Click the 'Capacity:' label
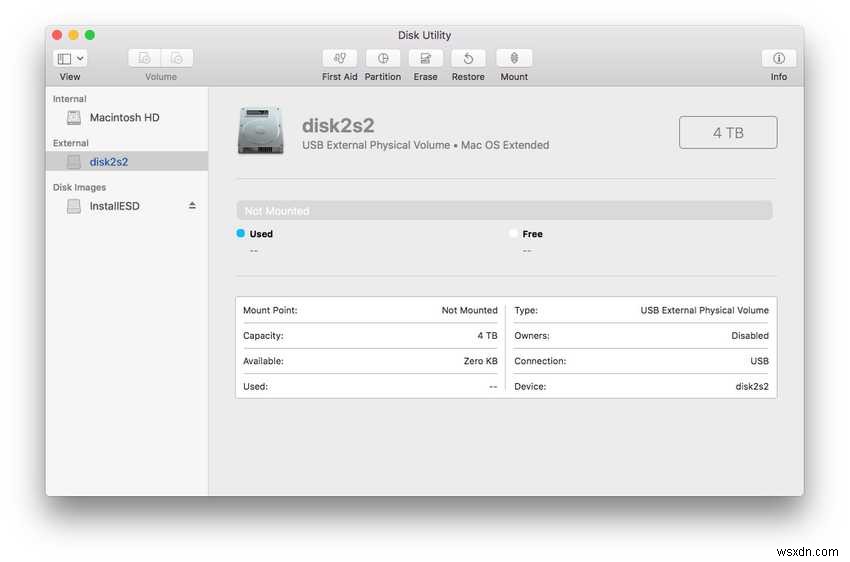Screen dimensions: 850x562 tap(263, 335)
